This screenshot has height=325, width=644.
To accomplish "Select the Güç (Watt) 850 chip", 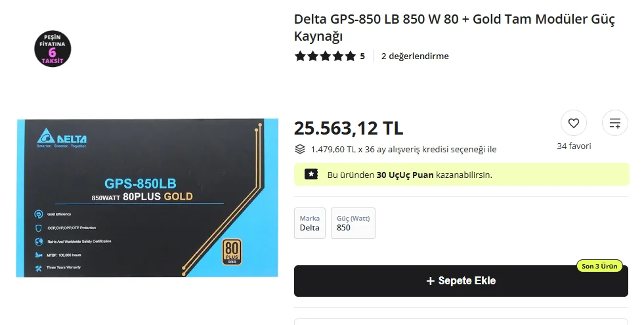I will coord(353,223).
